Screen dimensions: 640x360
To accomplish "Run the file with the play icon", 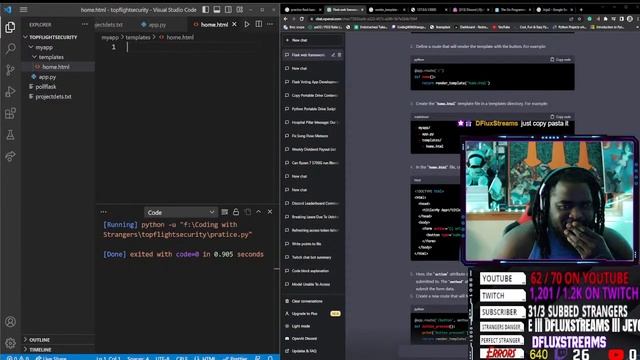I will click(x=247, y=24).
